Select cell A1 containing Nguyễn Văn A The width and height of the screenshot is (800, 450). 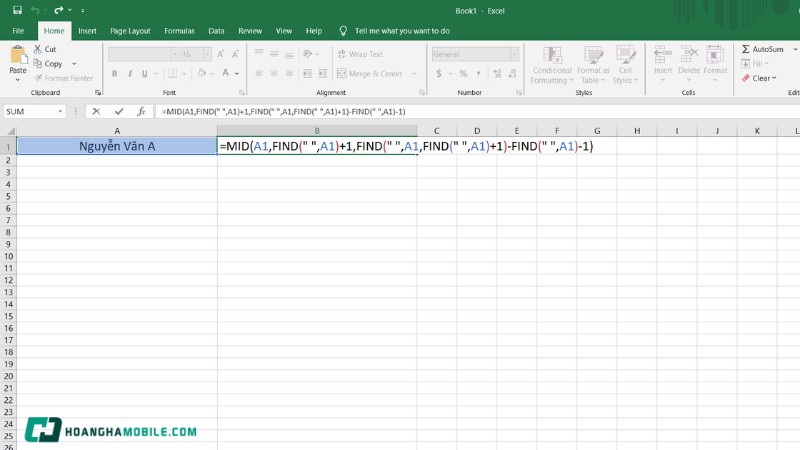(117, 146)
